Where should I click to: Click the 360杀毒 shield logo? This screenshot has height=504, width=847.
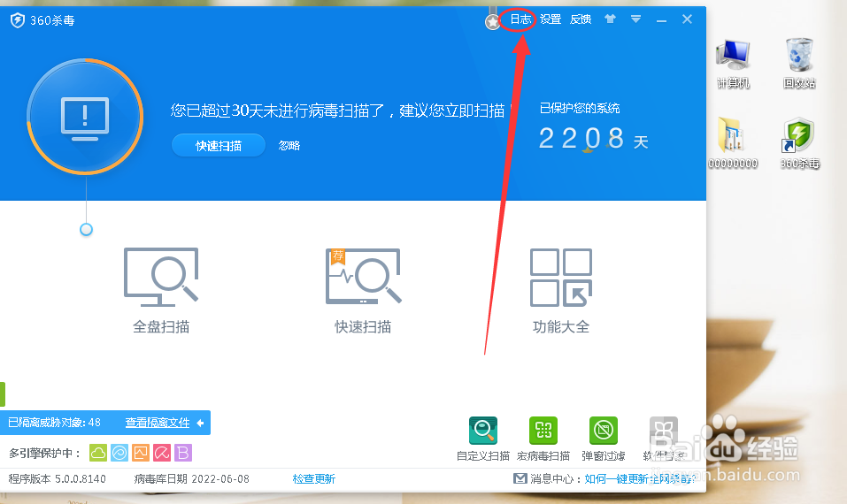pyautogui.click(x=18, y=20)
